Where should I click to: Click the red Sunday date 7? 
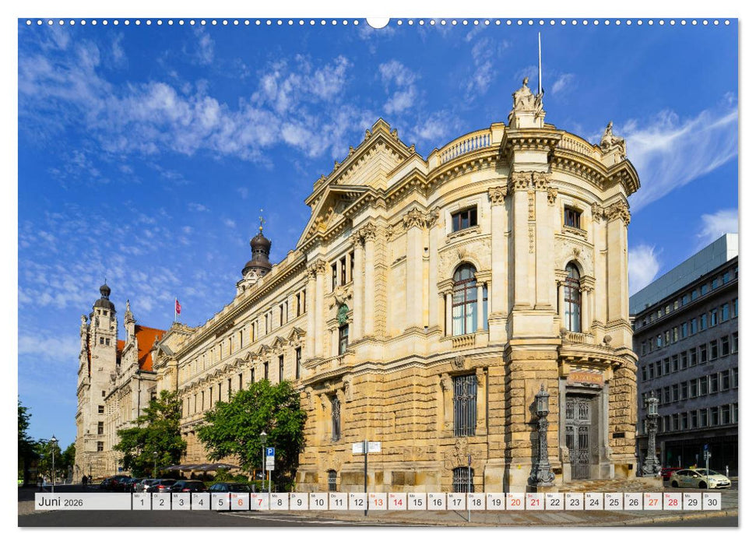[x=262, y=502]
